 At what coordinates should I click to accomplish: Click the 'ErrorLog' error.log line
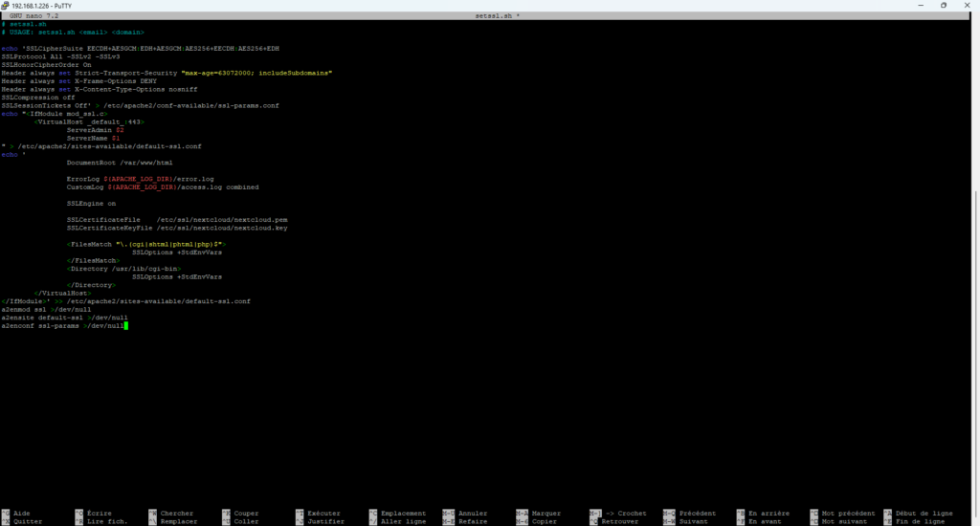point(140,179)
